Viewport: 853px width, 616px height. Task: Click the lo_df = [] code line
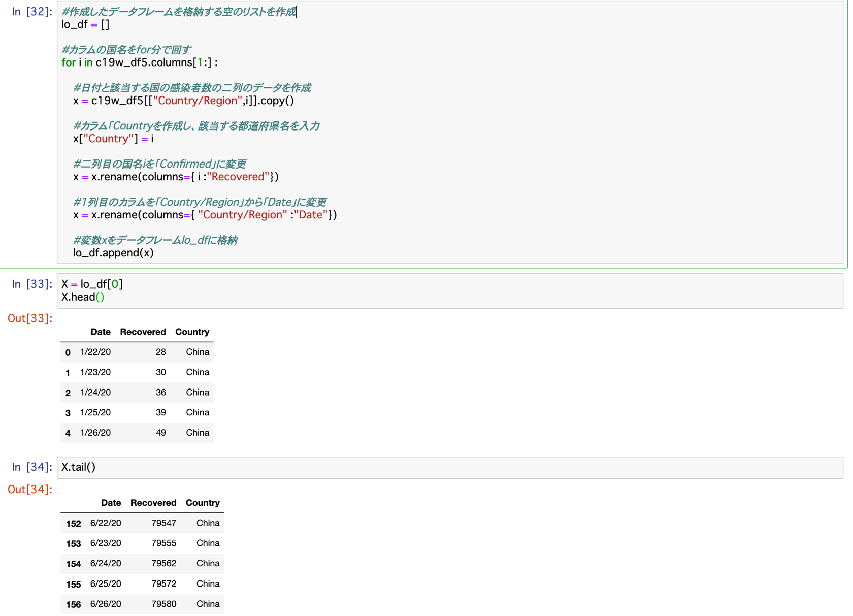click(85, 24)
